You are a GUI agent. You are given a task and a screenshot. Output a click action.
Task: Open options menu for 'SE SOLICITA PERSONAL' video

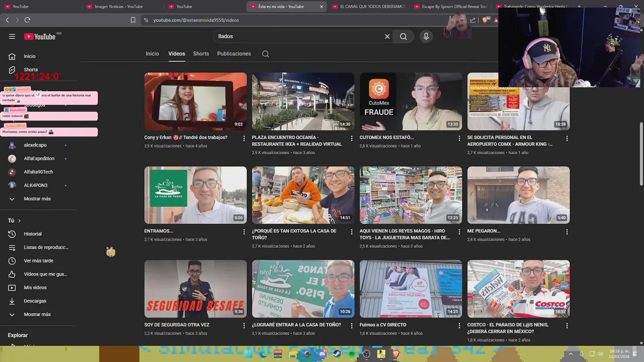pyautogui.click(x=567, y=138)
